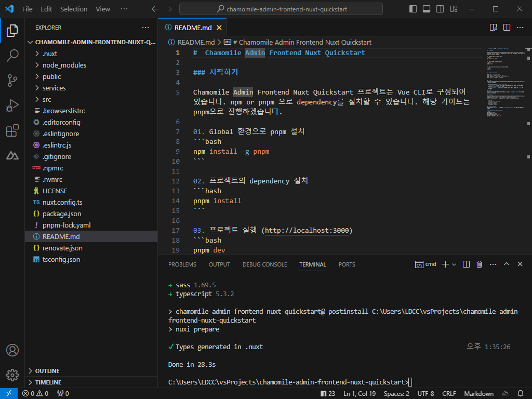Expand the .nuxt folder

91,54
